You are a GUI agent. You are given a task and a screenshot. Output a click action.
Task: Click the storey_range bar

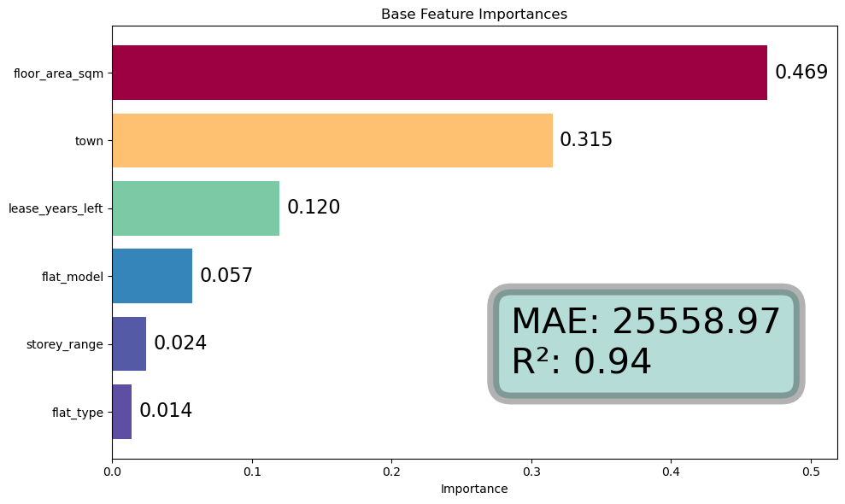(x=129, y=343)
